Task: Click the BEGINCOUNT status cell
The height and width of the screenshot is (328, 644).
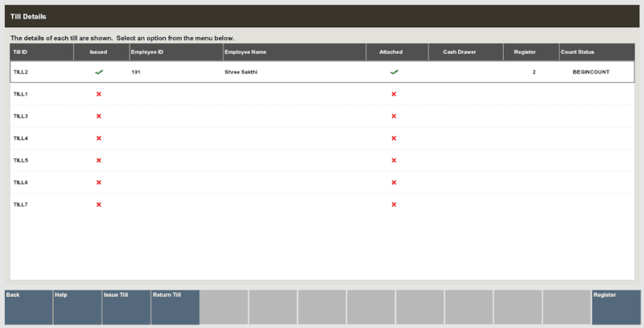Action: click(591, 72)
